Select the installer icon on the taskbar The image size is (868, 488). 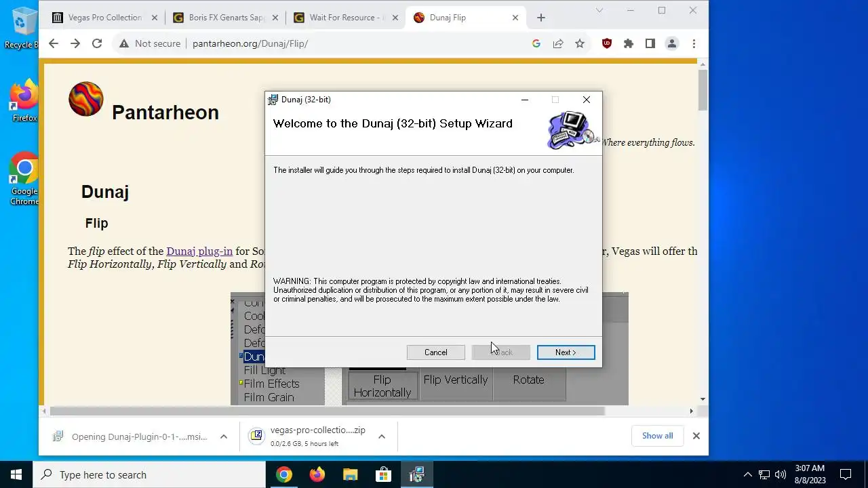coord(416,474)
